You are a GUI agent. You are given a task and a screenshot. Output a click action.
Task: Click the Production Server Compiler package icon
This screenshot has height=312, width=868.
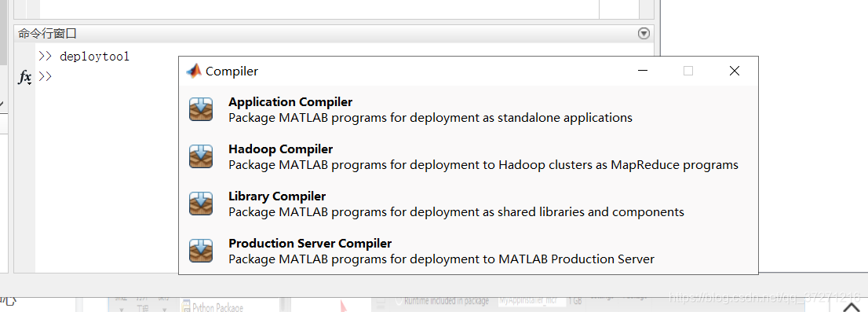pyautogui.click(x=200, y=251)
